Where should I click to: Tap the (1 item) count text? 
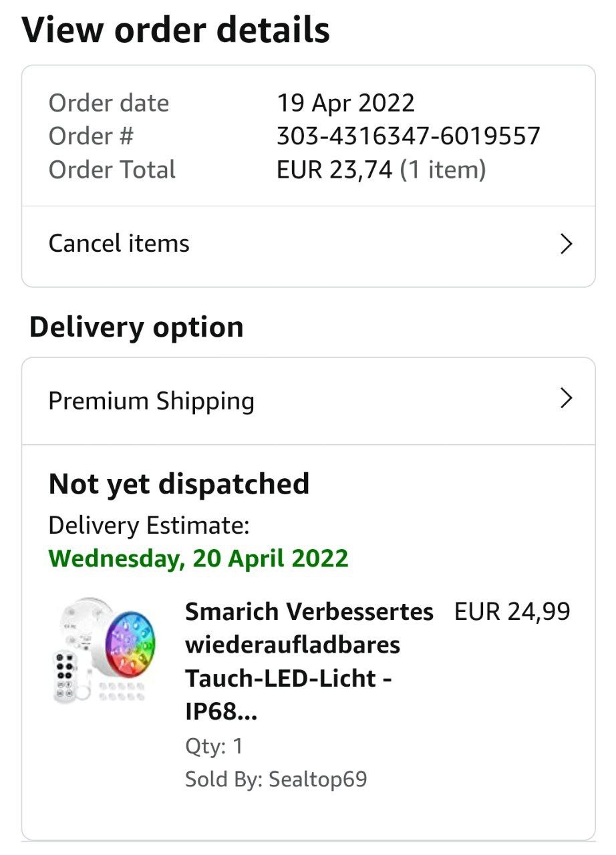pos(442,170)
